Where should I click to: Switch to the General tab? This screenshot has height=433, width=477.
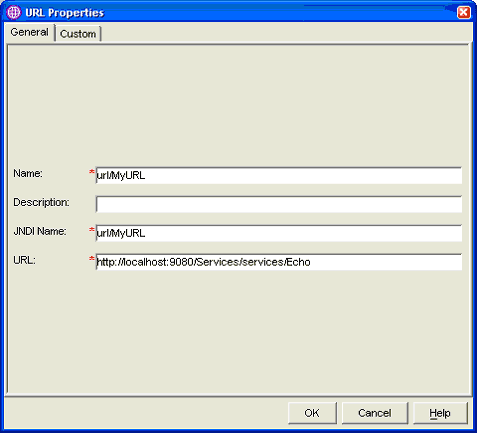29,32
